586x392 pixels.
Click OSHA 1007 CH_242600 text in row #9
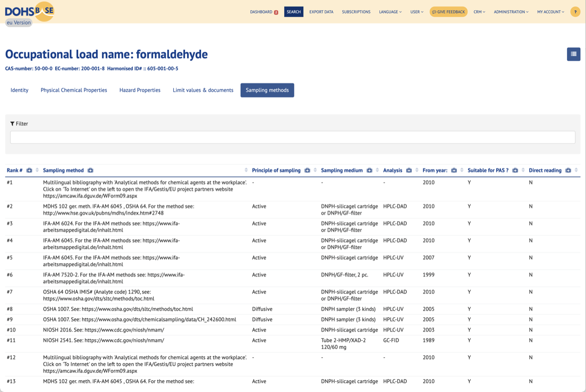[x=140, y=320]
